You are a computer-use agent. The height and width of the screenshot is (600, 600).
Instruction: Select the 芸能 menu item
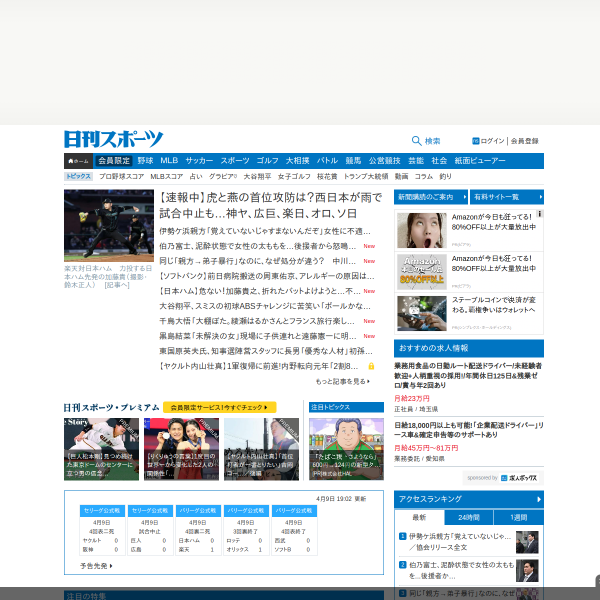pos(416,161)
